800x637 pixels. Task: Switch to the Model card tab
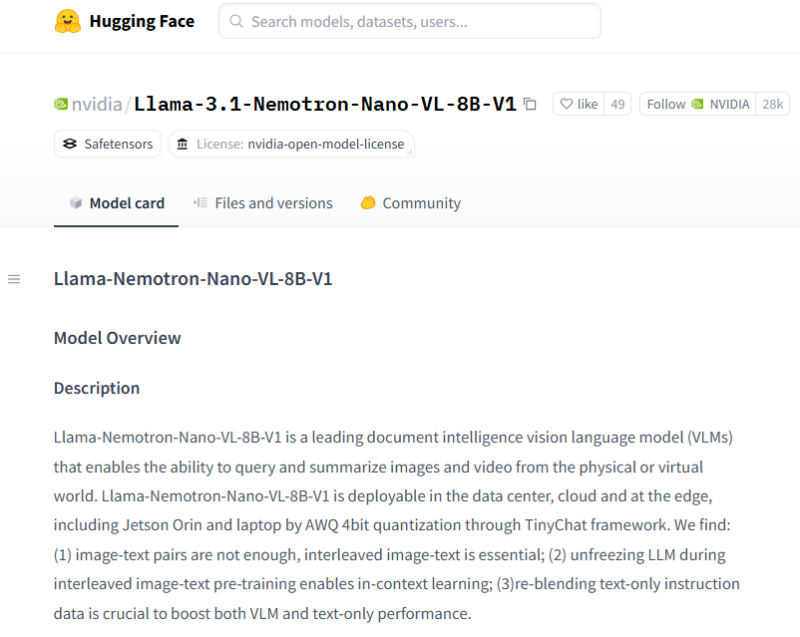coord(116,203)
